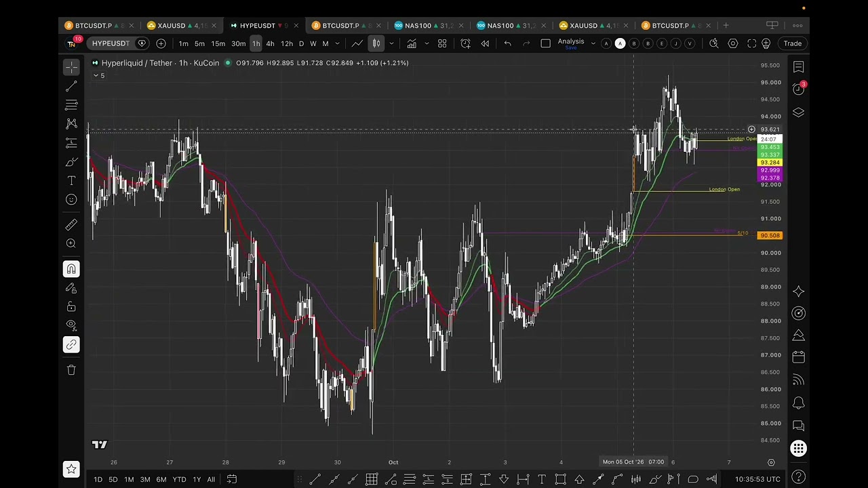Open the object tree layers icon
This screenshot has height=488, width=868.
point(798,113)
